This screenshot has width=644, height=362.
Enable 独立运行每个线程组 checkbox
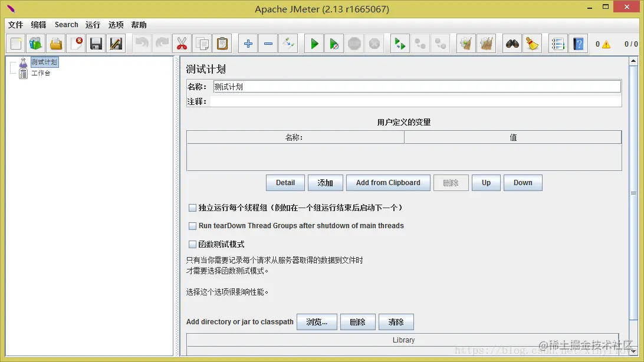click(x=192, y=208)
